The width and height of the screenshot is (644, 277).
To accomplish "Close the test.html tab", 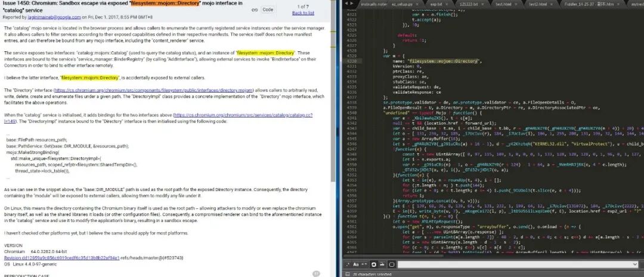I will click(x=516, y=4).
